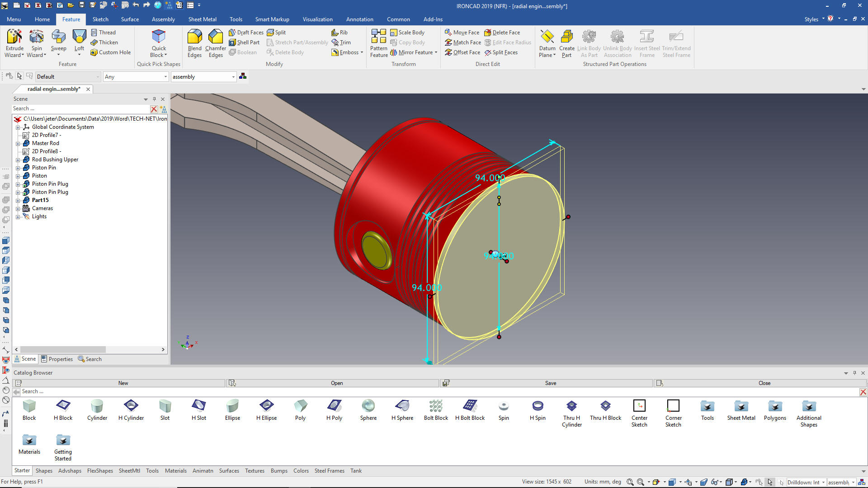Click the Shell Part tool
Viewport: 868px width, 488px height.
click(x=244, y=42)
